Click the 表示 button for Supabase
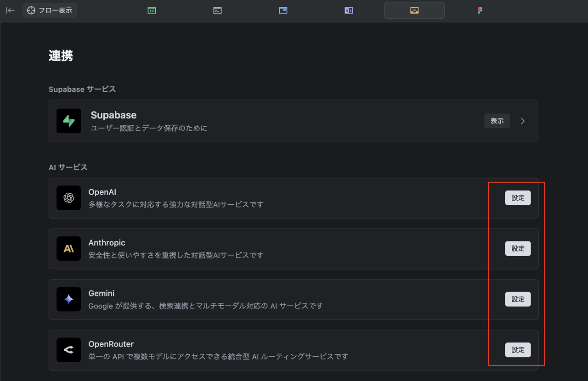This screenshot has width=588, height=381. (x=497, y=121)
